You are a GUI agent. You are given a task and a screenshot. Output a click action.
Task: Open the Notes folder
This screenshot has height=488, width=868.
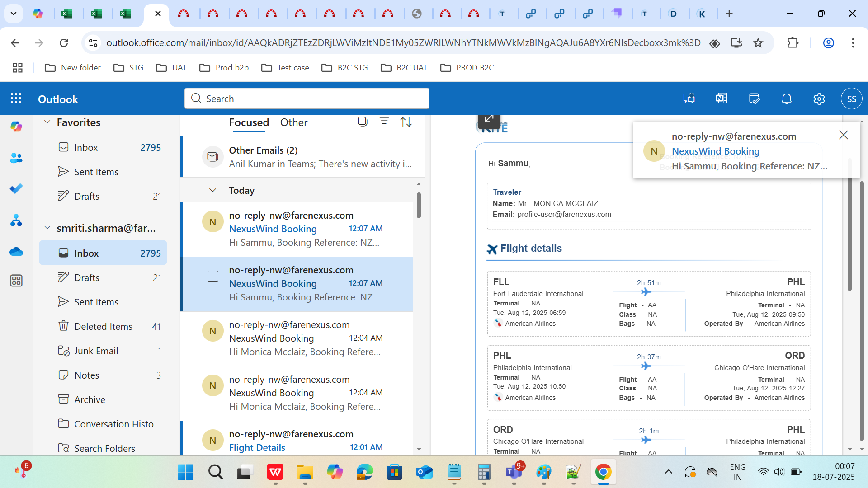pyautogui.click(x=103, y=375)
